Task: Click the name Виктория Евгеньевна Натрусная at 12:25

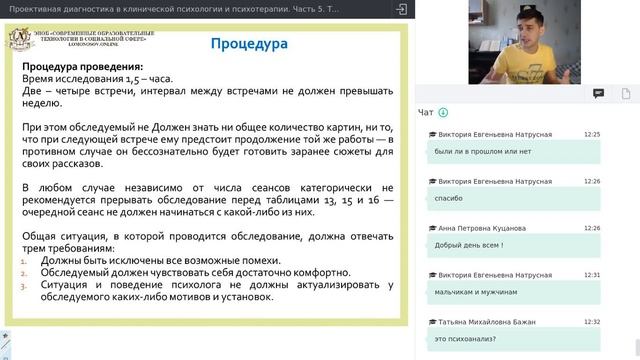Action: (x=495, y=134)
